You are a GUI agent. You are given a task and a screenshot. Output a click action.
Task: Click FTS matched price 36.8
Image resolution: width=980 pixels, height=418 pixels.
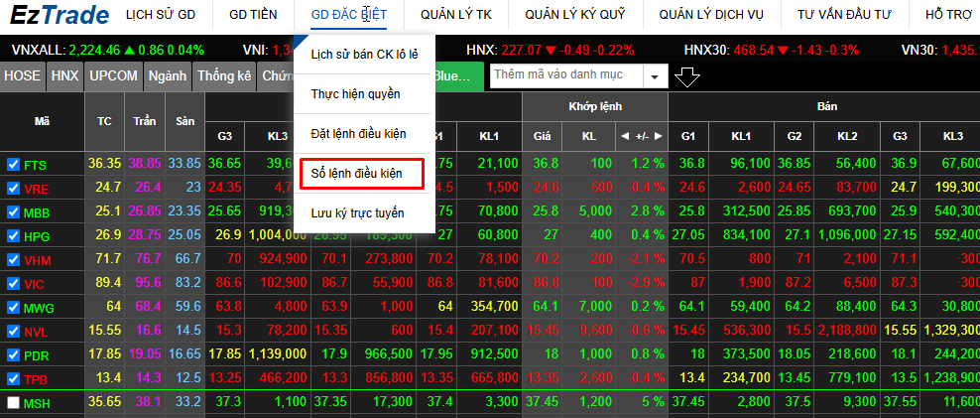(x=545, y=164)
